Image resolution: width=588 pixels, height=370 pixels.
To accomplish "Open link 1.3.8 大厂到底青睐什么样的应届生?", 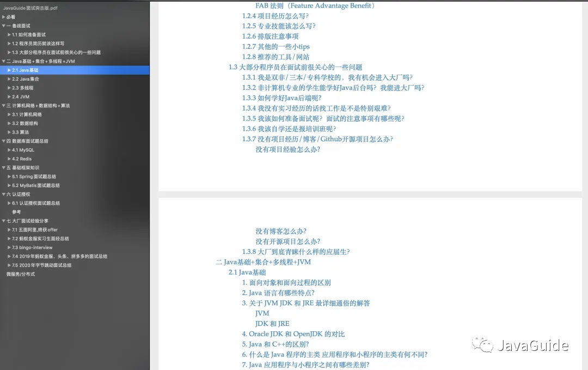I will (x=296, y=252).
